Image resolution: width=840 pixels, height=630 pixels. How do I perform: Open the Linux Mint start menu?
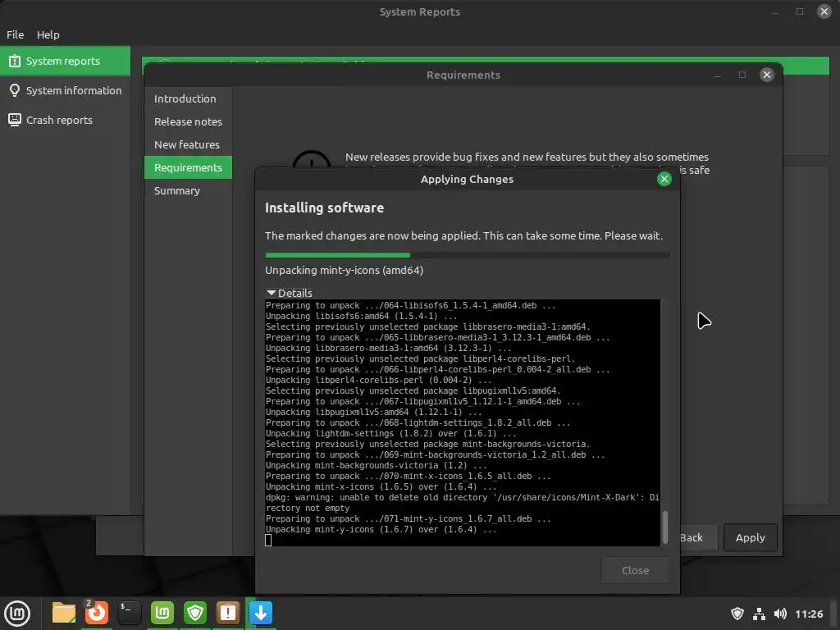[x=17, y=614]
